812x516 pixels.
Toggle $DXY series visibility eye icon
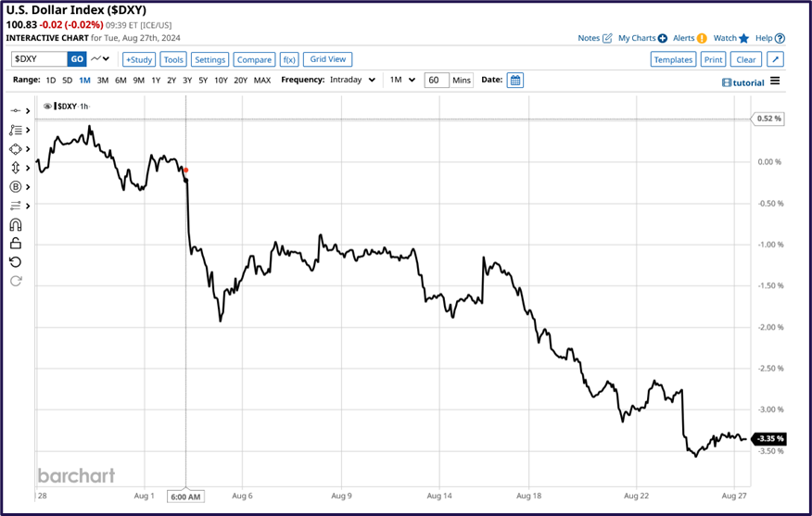coord(48,107)
